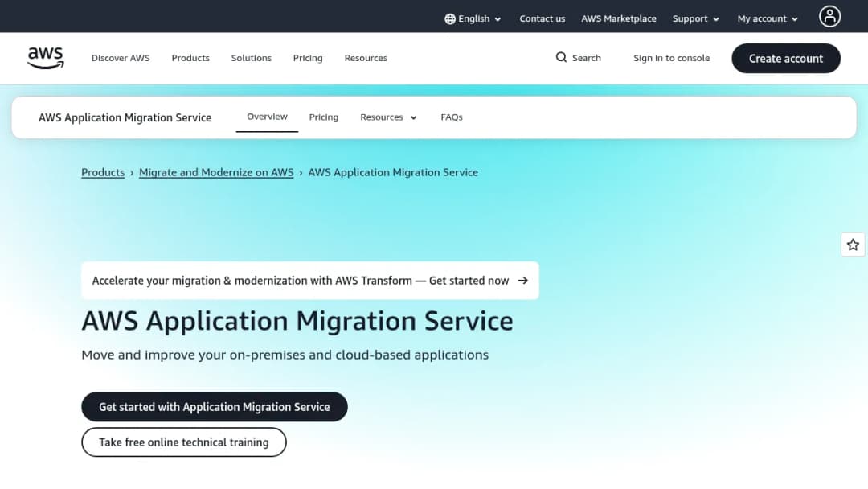Open the Products menu

coord(190,58)
